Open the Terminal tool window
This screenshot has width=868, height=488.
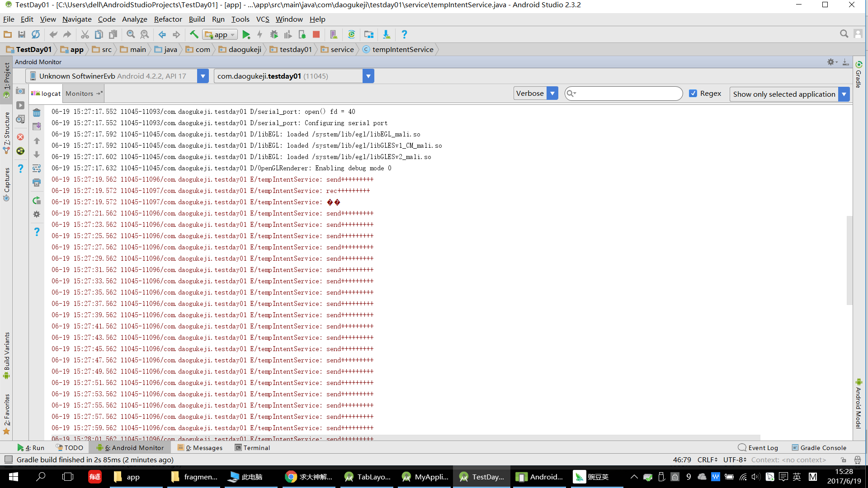click(x=252, y=448)
